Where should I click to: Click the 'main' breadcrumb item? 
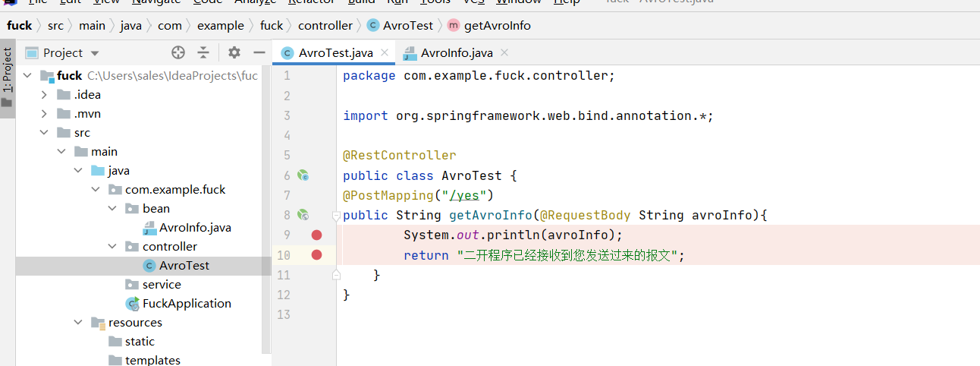coord(93,25)
